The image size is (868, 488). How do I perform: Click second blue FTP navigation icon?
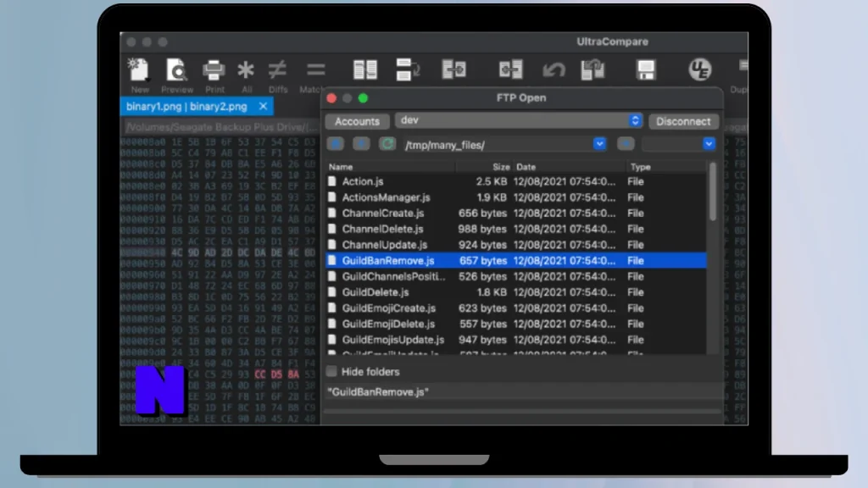tap(361, 144)
